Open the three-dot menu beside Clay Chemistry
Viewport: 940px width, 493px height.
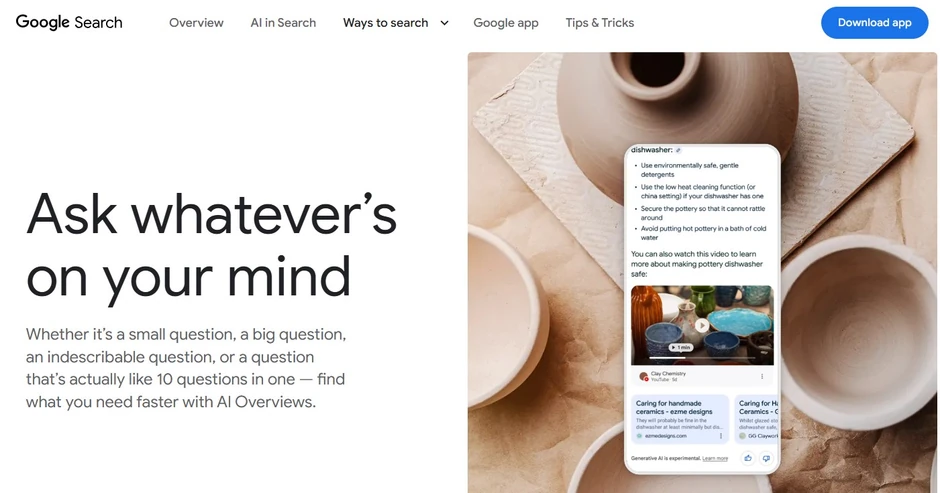[x=762, y=377]
